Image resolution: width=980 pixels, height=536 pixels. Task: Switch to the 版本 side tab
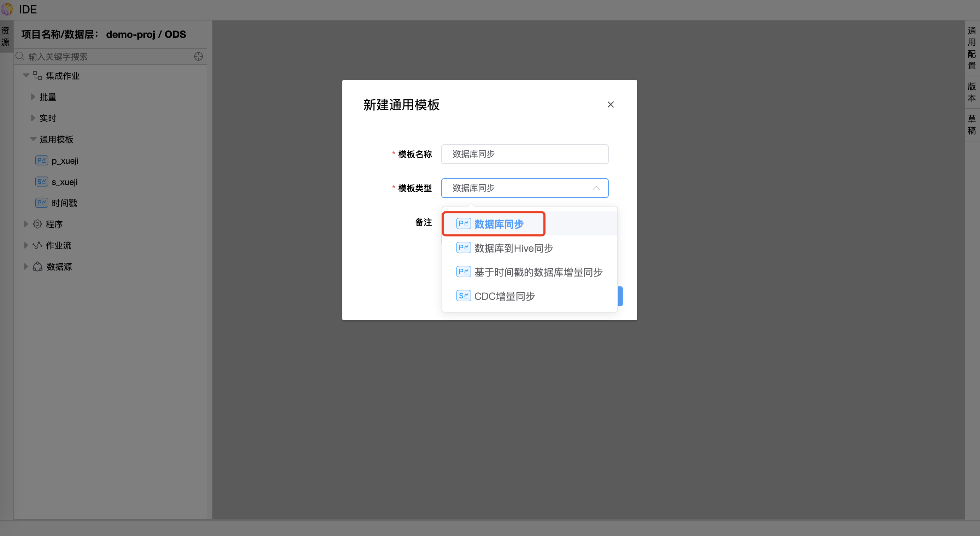tap(971, 92)
